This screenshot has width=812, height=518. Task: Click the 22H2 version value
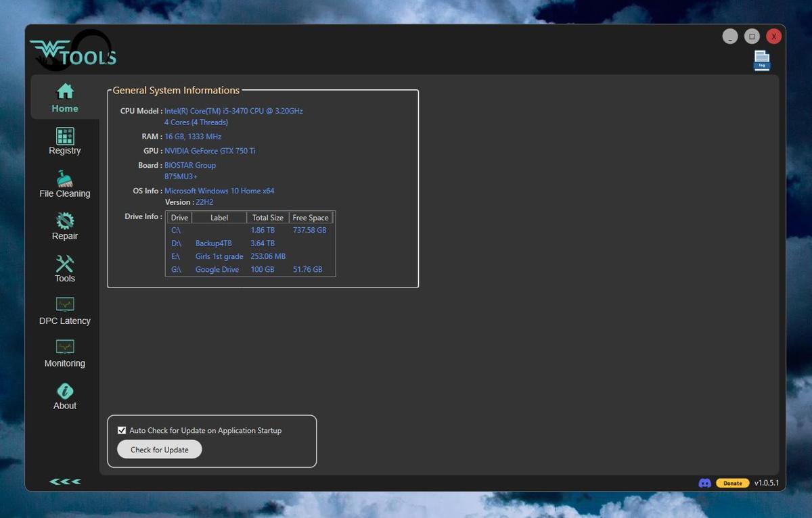click(204, 202)
